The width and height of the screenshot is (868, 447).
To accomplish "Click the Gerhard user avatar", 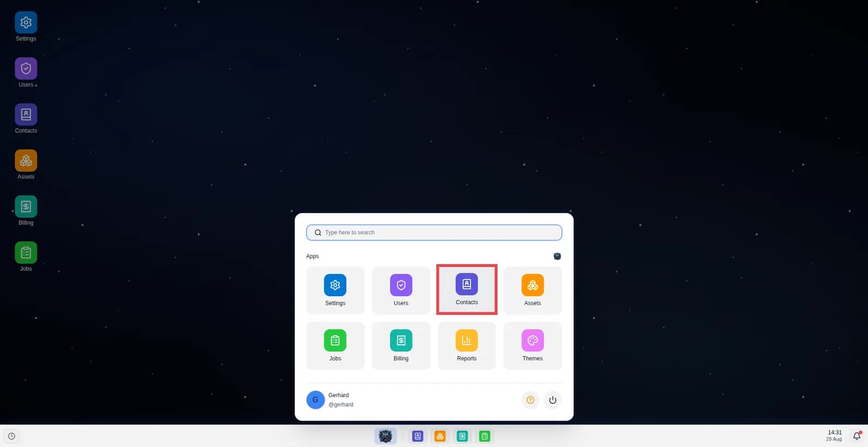I will [x=315, y=400].
